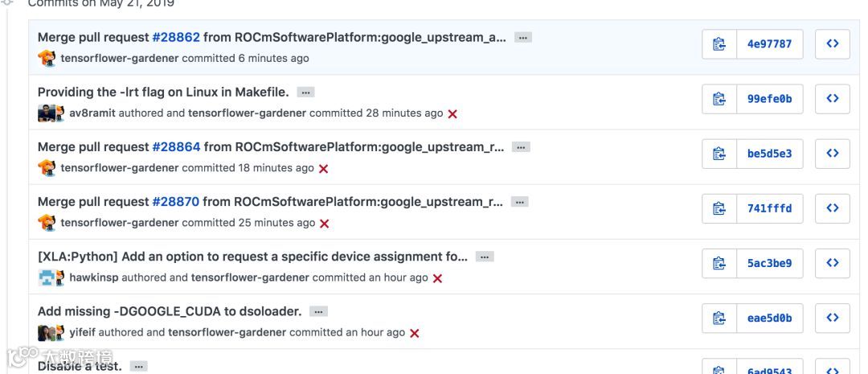Expand ellipsis for XLA:Python commit message
The image size is (868, 374).
pos(484,257)
